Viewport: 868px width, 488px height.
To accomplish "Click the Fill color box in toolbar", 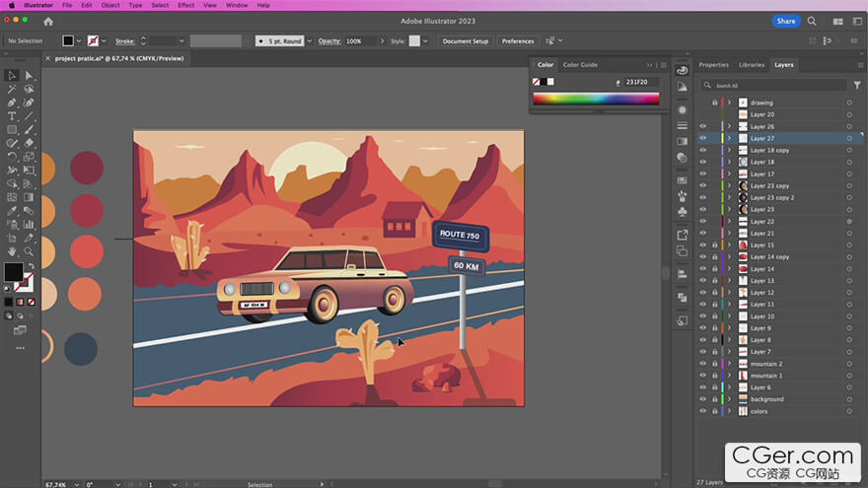I will point(13,272).
